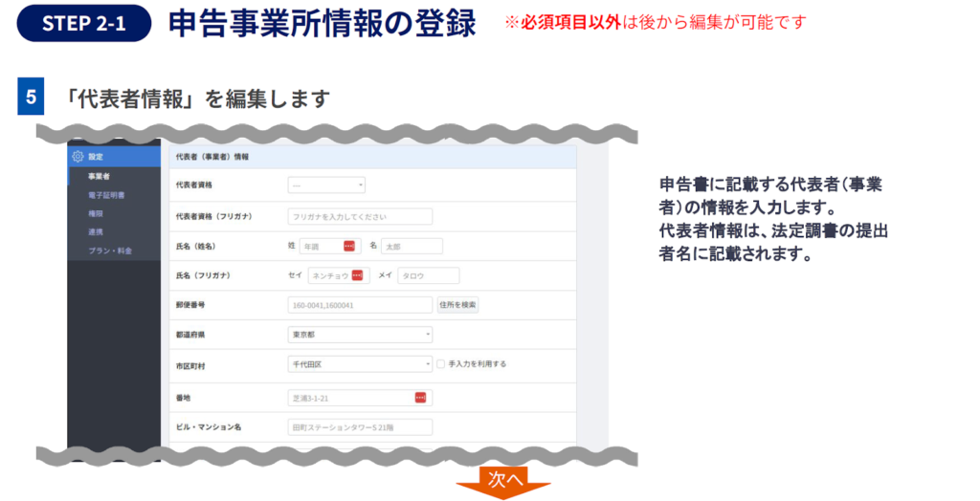The height and width of the screenshot is (501, 980).
Task: Click the red icon in the 番地 field
Action: pos(420,397)
